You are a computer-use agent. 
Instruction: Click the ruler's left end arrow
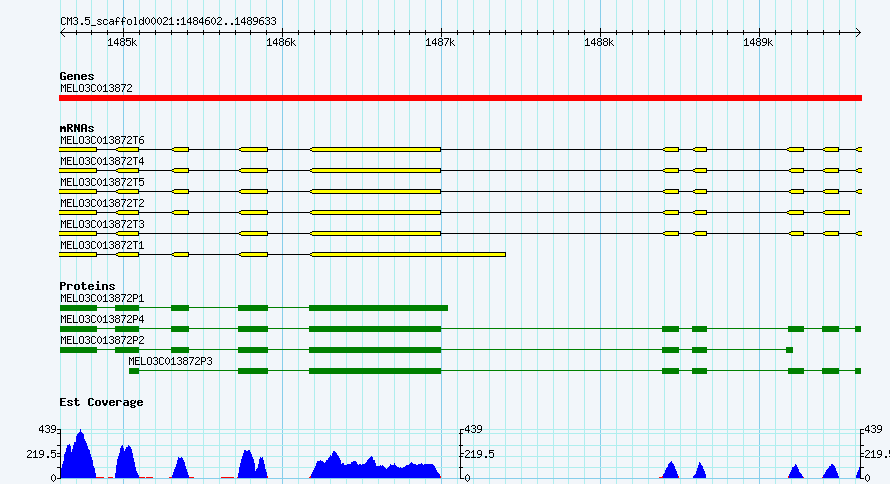[62, 33]
